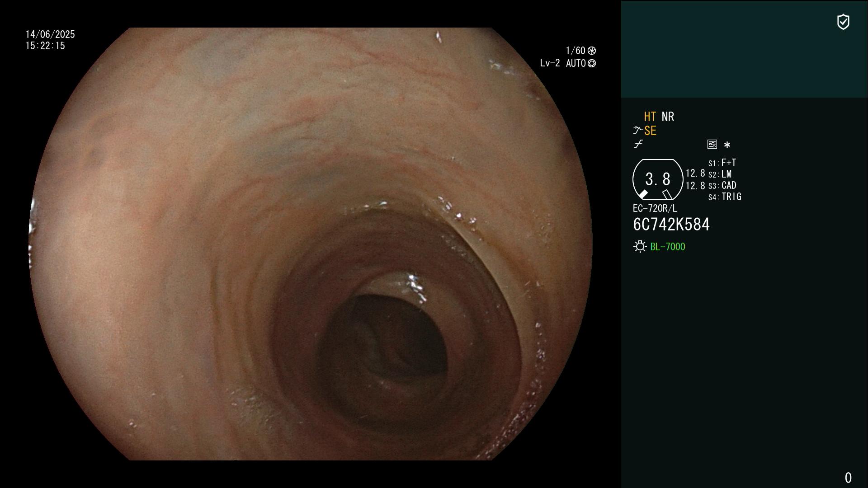Click the asterisk indicator icon
This screenshot has height=488, width=868.
(x=727, y=145)
